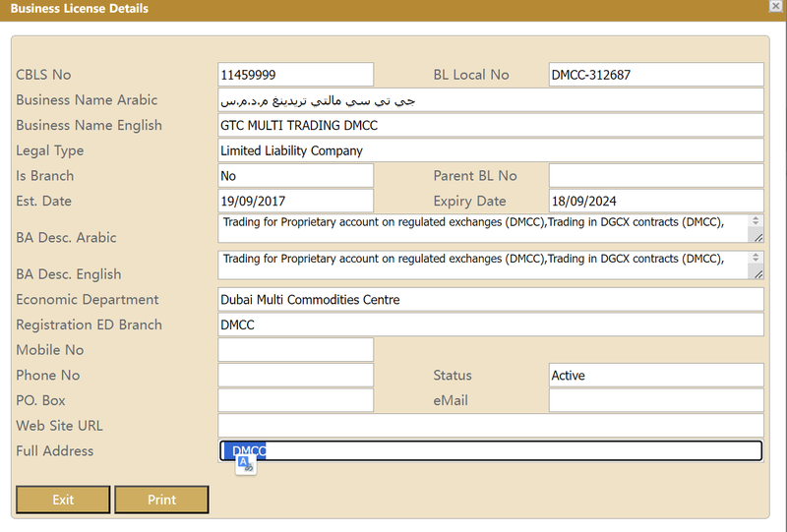
Task: Click the Expiry Date label
Action: point(470,202)
